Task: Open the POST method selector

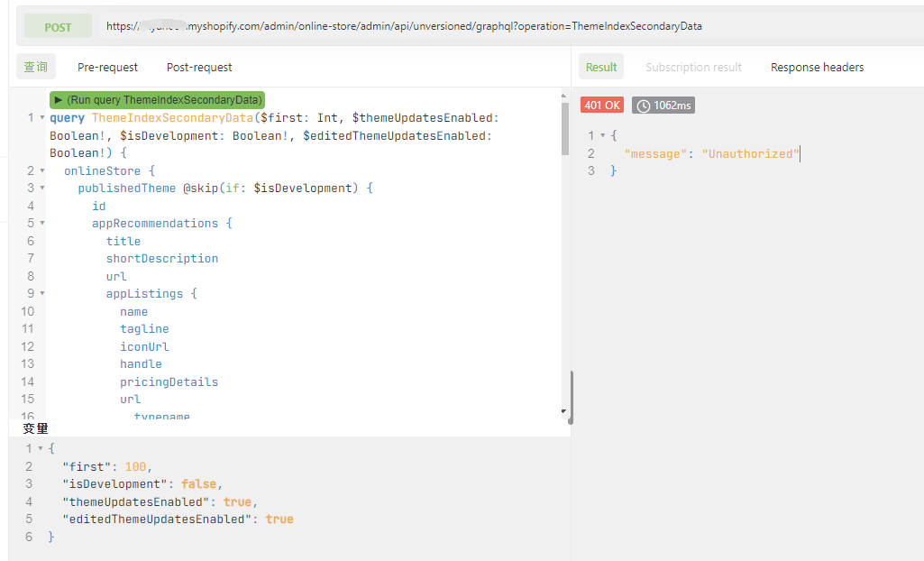Action: pos(58,27)
